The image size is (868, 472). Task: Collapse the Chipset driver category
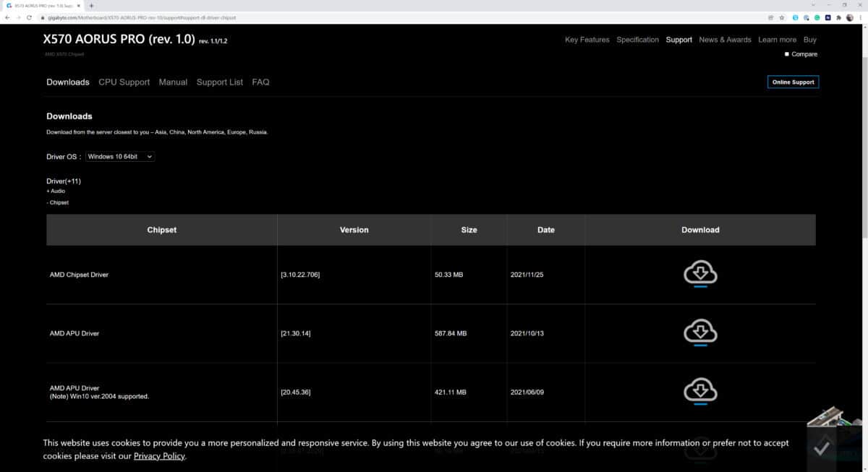tap(57, 202)
